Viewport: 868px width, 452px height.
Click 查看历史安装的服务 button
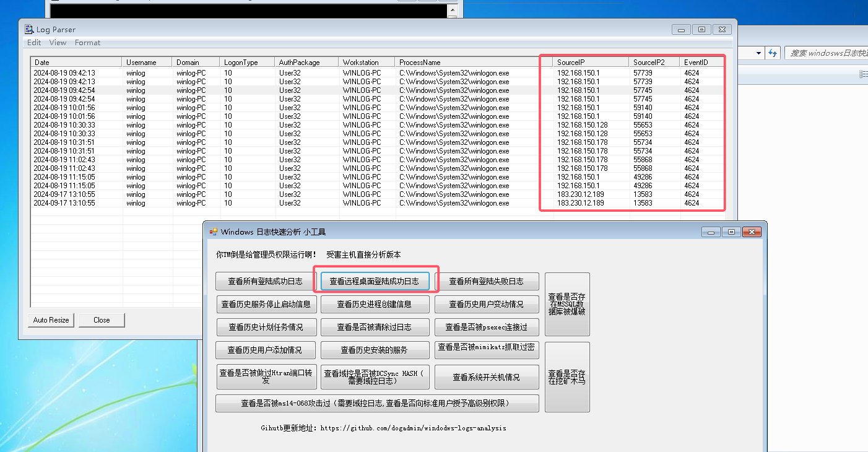[x=374, y=350]
